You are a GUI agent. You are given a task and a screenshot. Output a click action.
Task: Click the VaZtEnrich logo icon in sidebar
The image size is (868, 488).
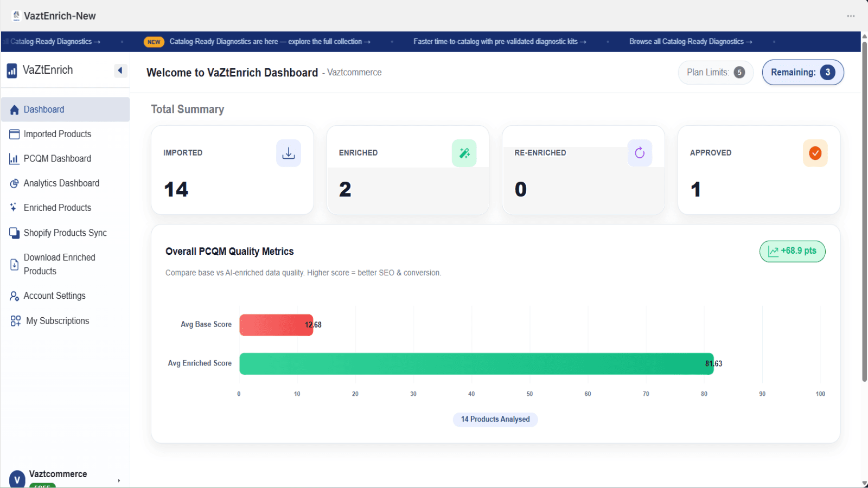(12, 70)
